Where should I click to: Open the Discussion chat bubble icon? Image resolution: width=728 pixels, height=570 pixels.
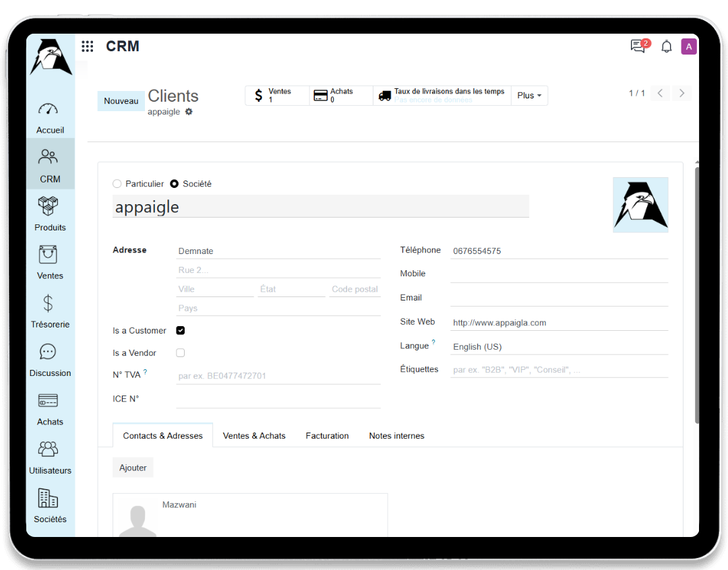[48, 352]
